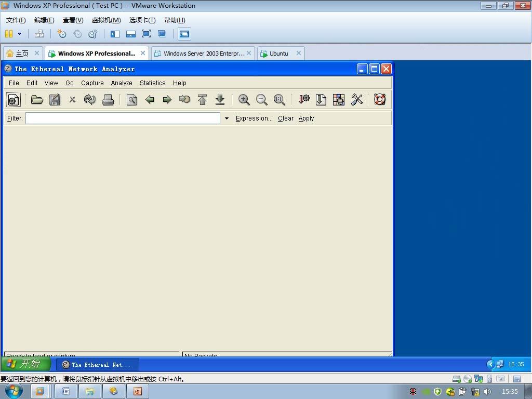Expand the VMware power options dropdown arrow
This screenshot has width=532, height=399.
pos(19,34)
